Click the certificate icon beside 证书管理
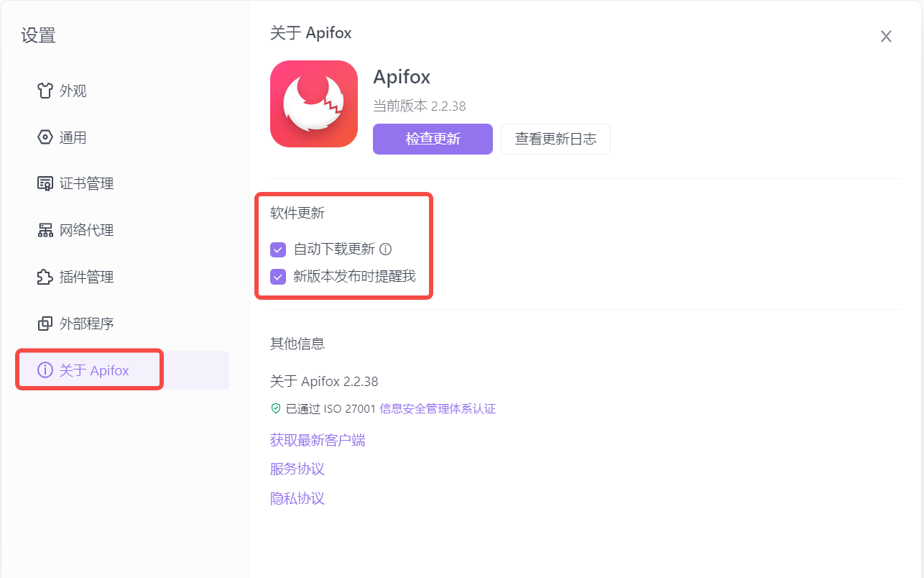Image resolution: width=924 pixels, height=578 pixels. tap(45, 184)
